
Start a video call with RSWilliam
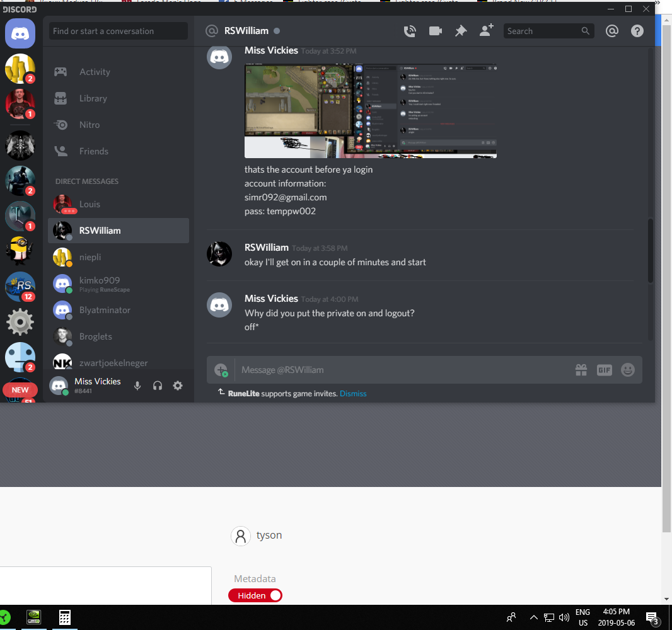(436, 31)
